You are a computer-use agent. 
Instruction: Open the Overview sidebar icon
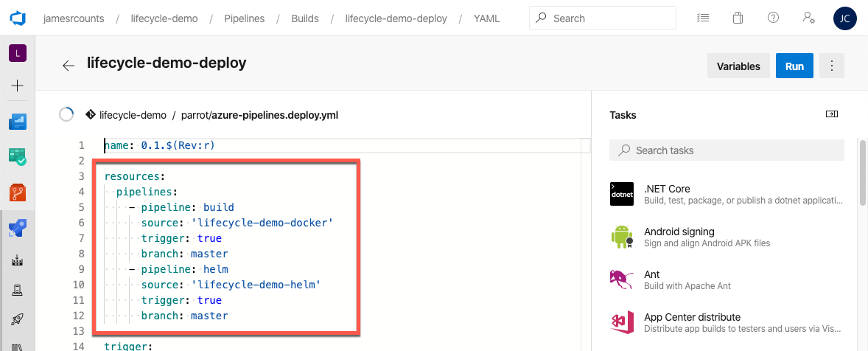tap(18, 122)
